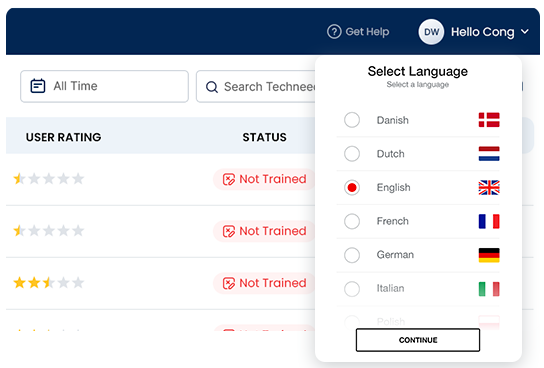Viewport: 544px width, 368px height.
Task: Click the calendar icon in All Time filter
Action: (x=37, y=86)
